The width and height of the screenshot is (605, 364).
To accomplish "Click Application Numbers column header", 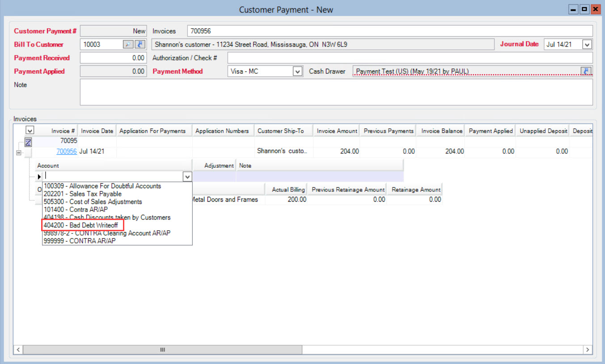I will pyautogui.click(x=223, y=131).
